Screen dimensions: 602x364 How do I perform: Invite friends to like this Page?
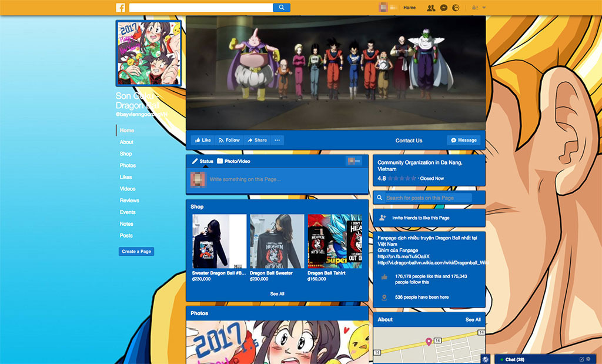click(421, 218)
